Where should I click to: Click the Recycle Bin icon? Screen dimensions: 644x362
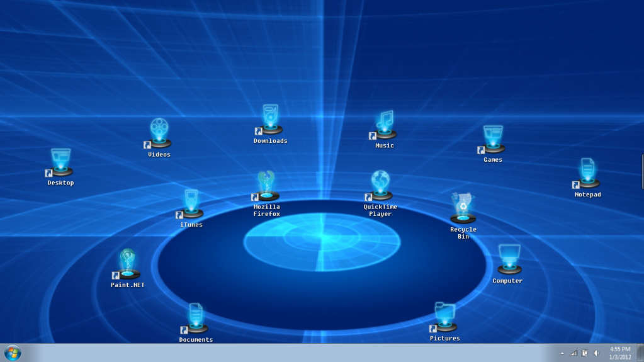[x=463, y=209]
